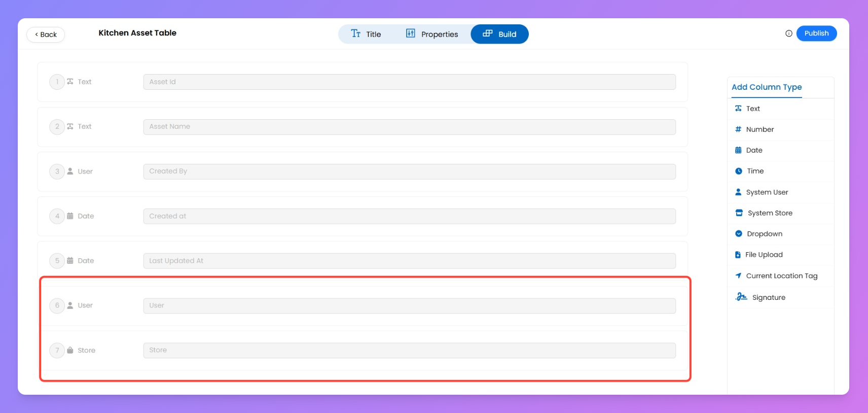Click the row number 5 circle
The width and height of the screenshot is (868, 413).
[x=57, y=261]
